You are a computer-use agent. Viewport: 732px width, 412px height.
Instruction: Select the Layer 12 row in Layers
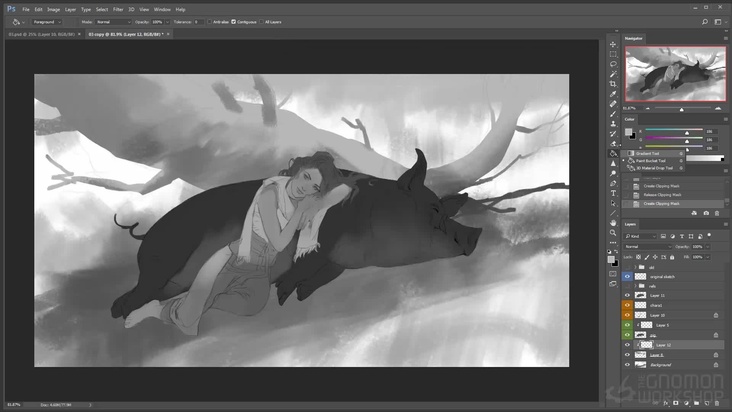pos(674,345)
